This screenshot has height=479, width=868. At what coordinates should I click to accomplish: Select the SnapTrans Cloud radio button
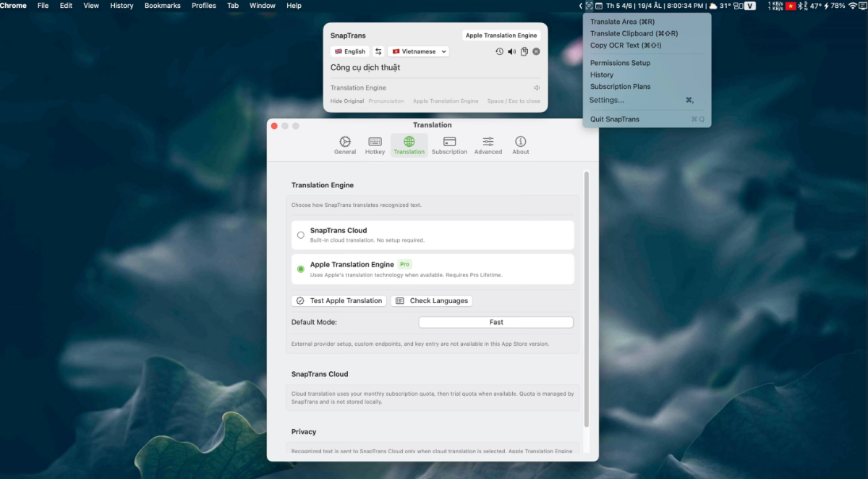(301, 235)
